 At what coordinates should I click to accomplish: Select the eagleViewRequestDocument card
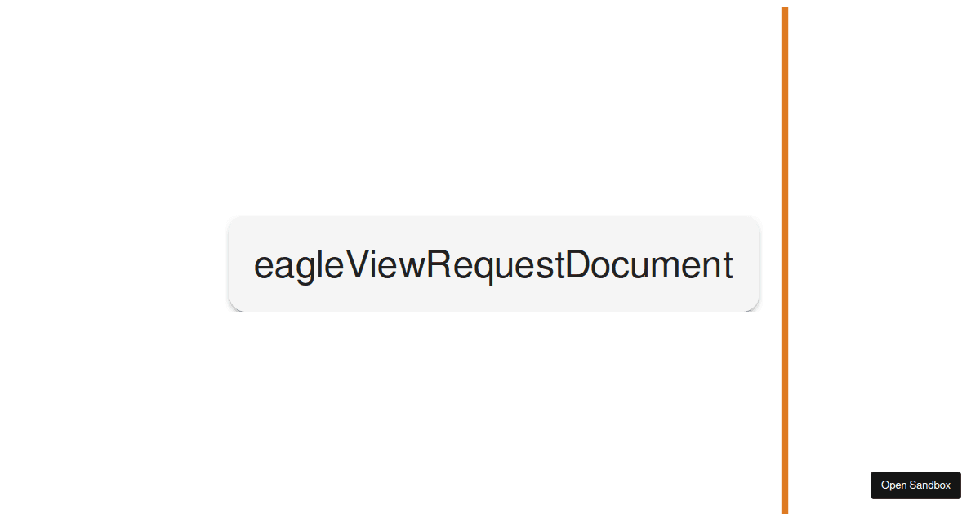point(494,264)
